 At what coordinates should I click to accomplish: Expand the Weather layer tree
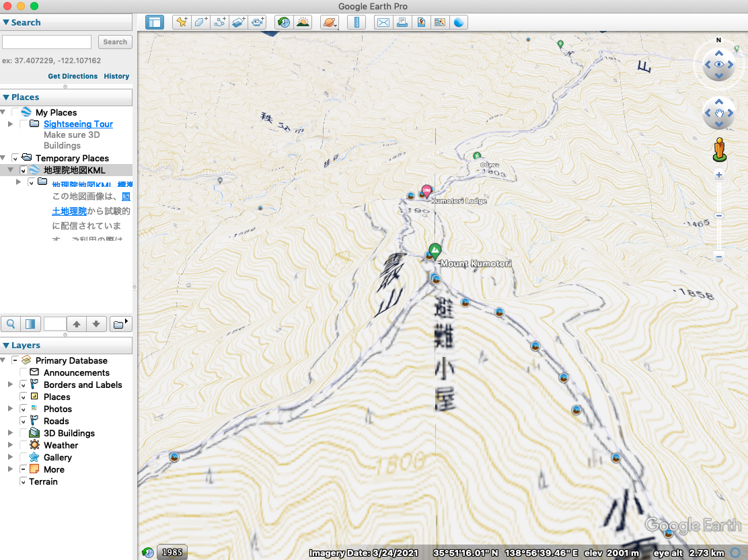tap(10, 445)
